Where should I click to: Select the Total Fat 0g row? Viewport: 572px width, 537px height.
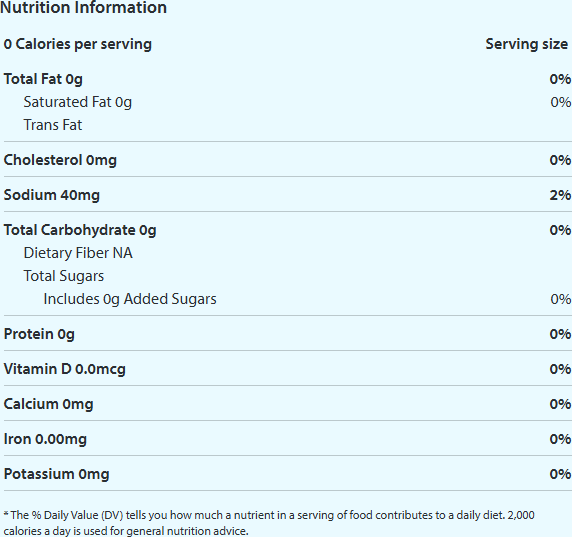point(287,79)
